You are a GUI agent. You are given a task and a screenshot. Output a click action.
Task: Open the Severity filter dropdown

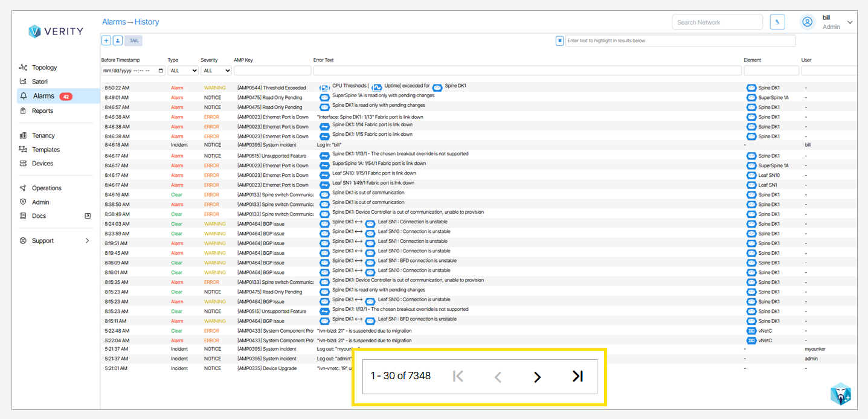216,71
